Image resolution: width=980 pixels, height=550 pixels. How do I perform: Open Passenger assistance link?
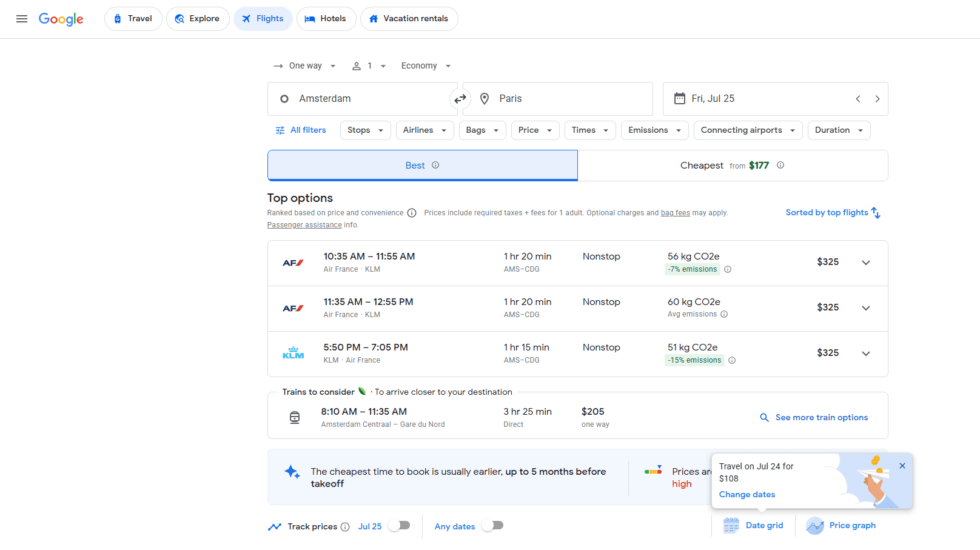[x=304, y=225]
